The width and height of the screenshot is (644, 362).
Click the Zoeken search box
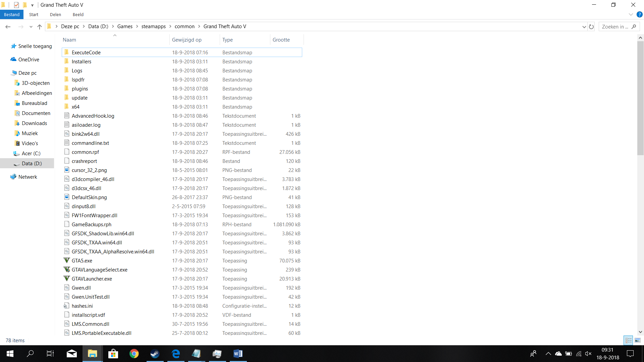615,26
